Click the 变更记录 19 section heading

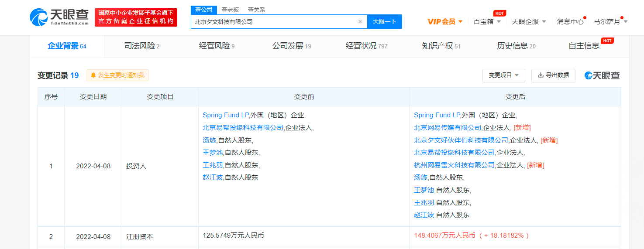coord(58,75)
